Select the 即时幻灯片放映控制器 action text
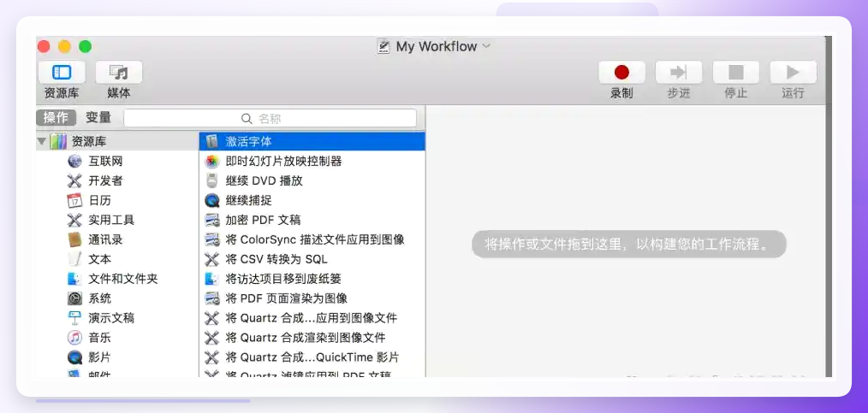The image size is (868, 413). tap(283, 162)
